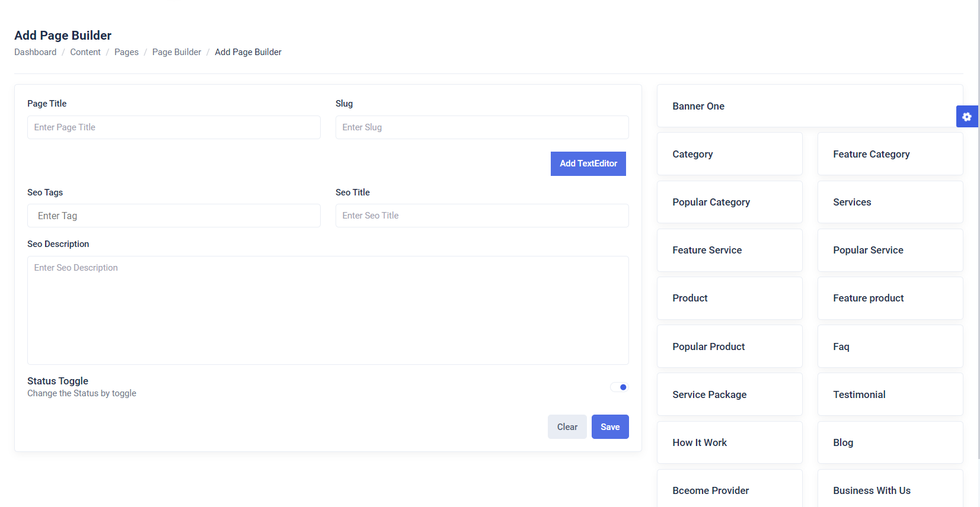980x507 pixels.
Task: Select the Popular Service block
Action: click(x=889, y=250)
